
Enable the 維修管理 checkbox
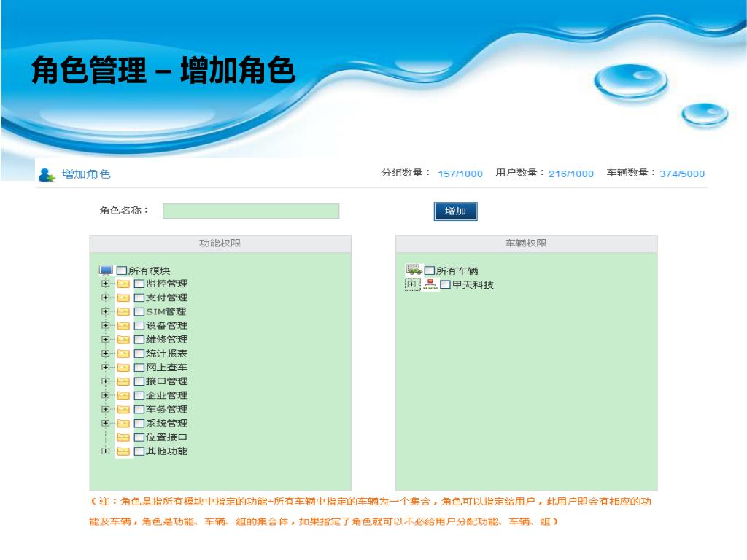139,340
